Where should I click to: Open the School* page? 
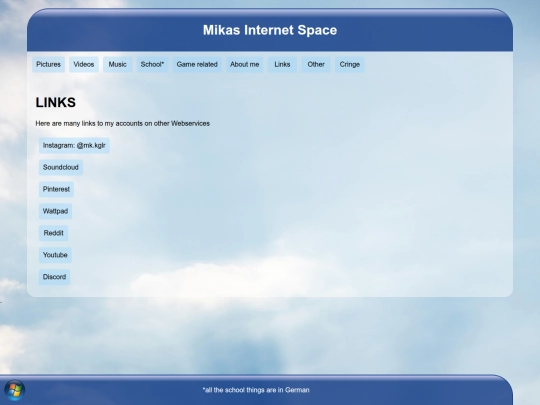pos(152,64)
